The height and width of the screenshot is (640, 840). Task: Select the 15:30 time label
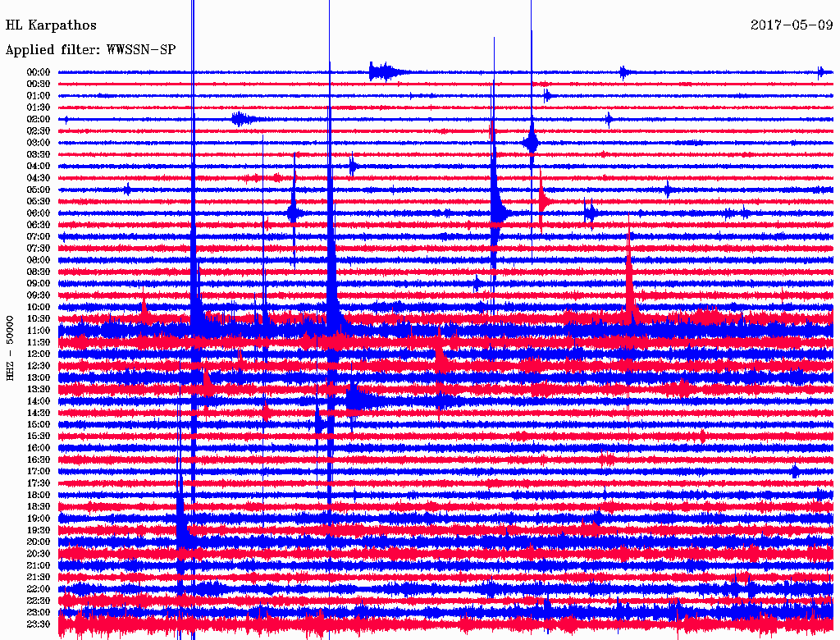point(39,437)
